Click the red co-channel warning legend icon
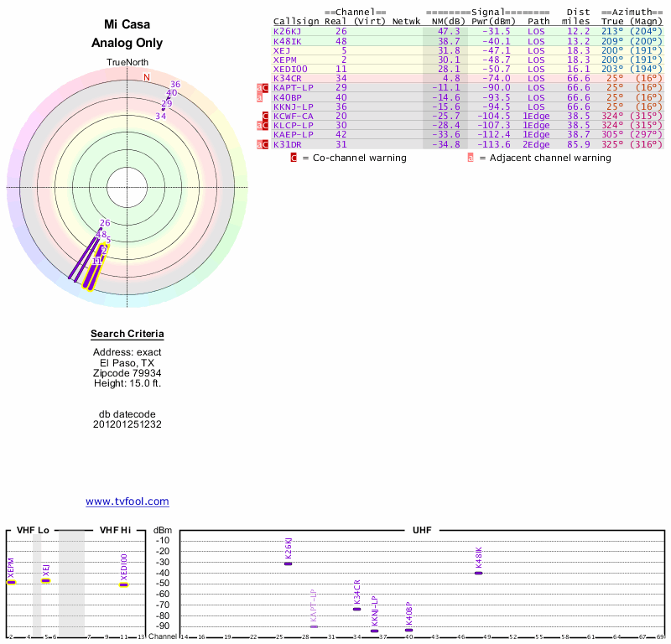671x644 pixels. point(294,158)
